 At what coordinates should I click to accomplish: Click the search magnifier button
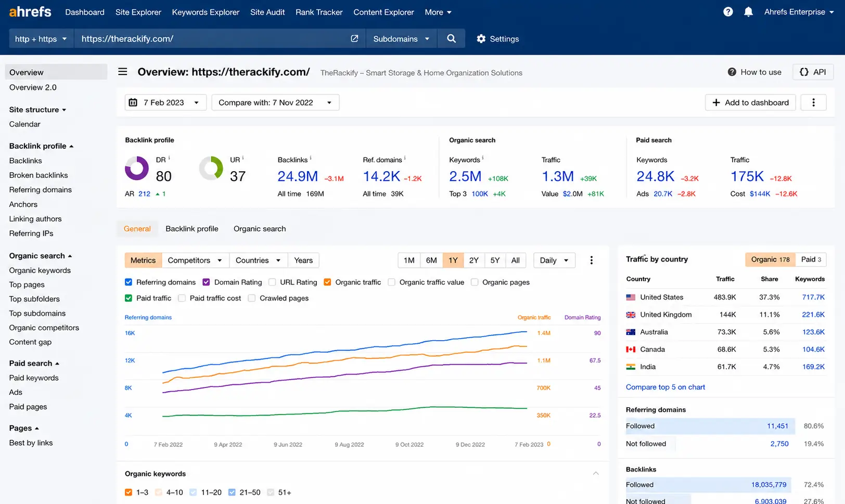click(451, 38)
